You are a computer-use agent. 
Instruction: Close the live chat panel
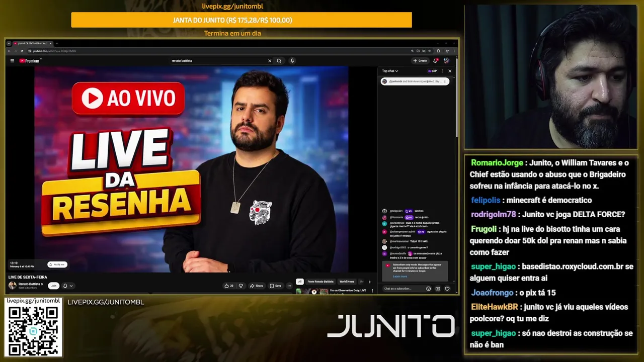450,71
